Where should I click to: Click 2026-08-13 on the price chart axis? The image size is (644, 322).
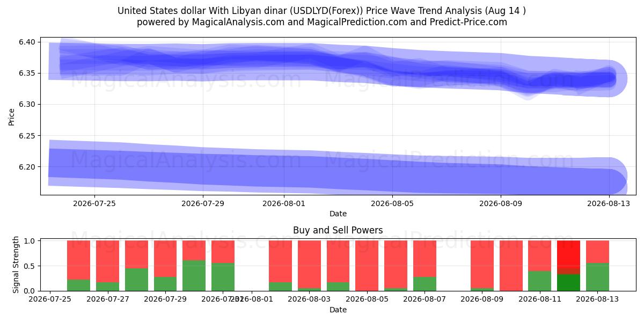coord(609,203)
